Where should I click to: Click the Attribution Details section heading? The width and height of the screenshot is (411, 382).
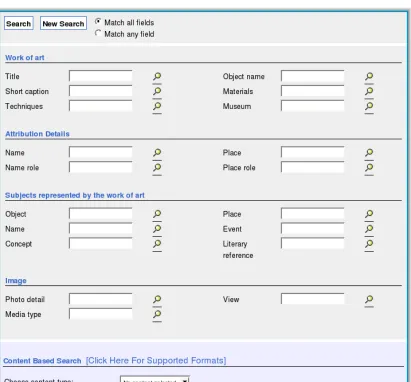click(37, 134)
